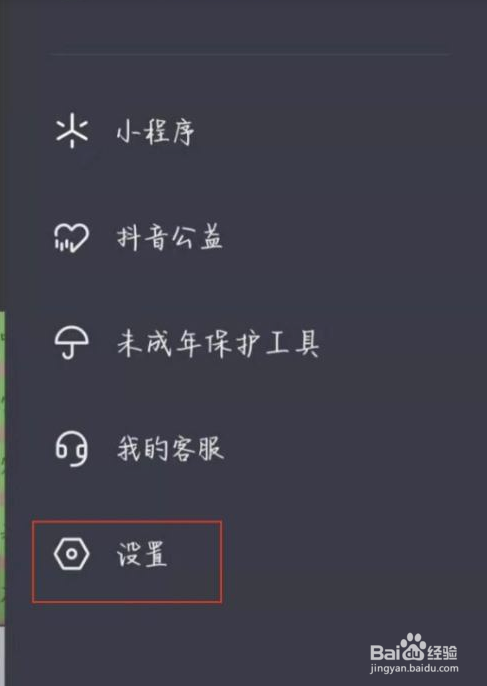Tap the green strip to close drawer
Image resolution: width=487 pixels, height=686 pixels.
[x=2, y=468]
